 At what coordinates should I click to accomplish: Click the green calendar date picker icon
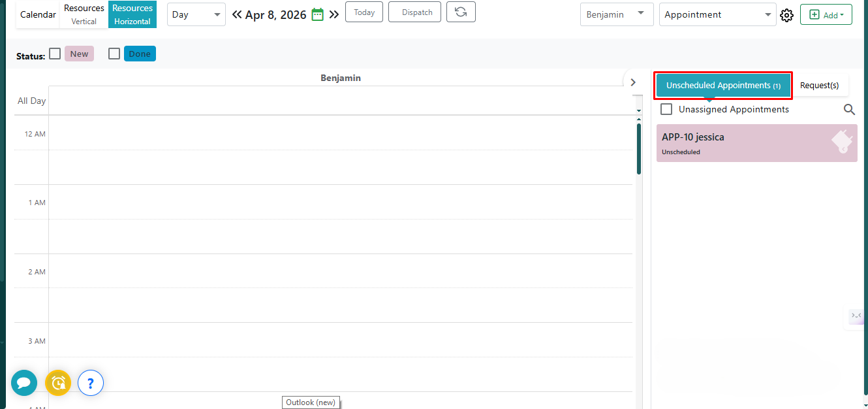(318, 14)
